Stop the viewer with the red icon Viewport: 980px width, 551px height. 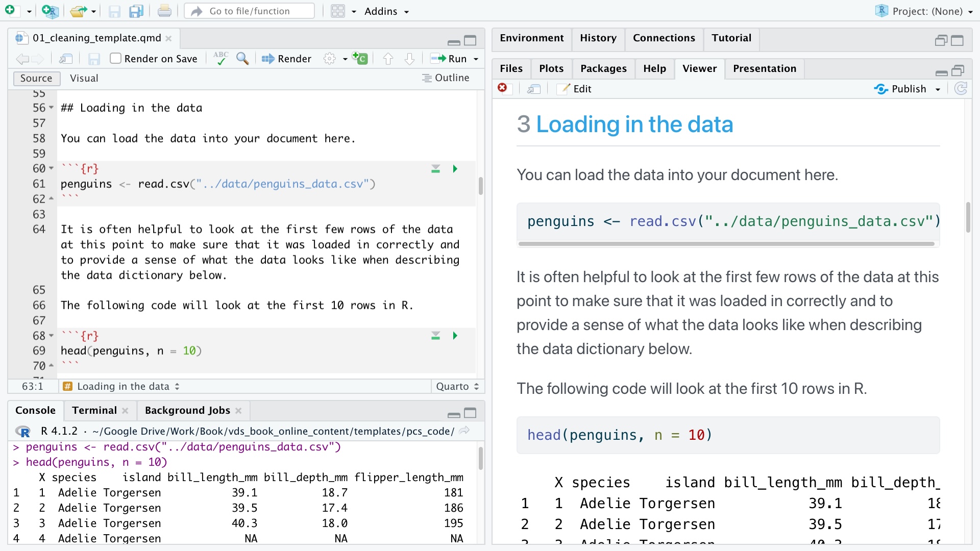[x=502, y=88]
